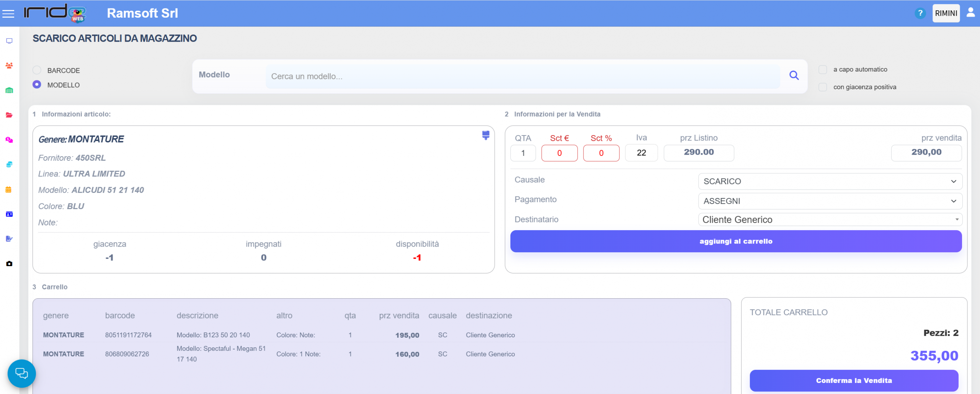Click the 'aggiungi al carrello' button
The width and height of the screenshot is (980, 394).
pyautogui.click(x=735, y=241)
